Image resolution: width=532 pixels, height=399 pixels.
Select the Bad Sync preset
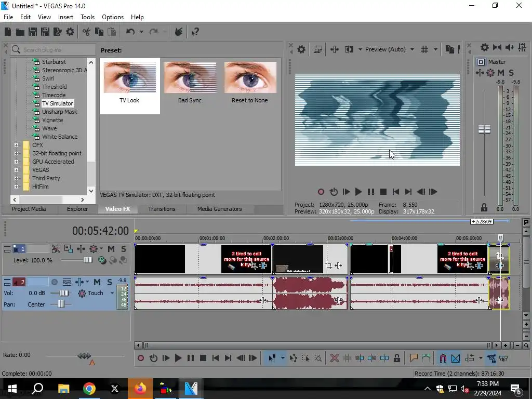click(190, 83)
